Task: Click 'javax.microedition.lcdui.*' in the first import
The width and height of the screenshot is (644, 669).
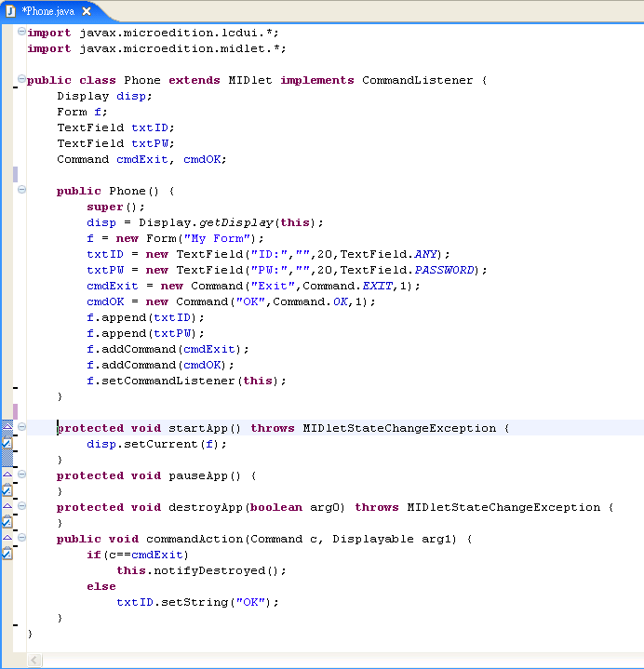Action: tap(175, 33)
